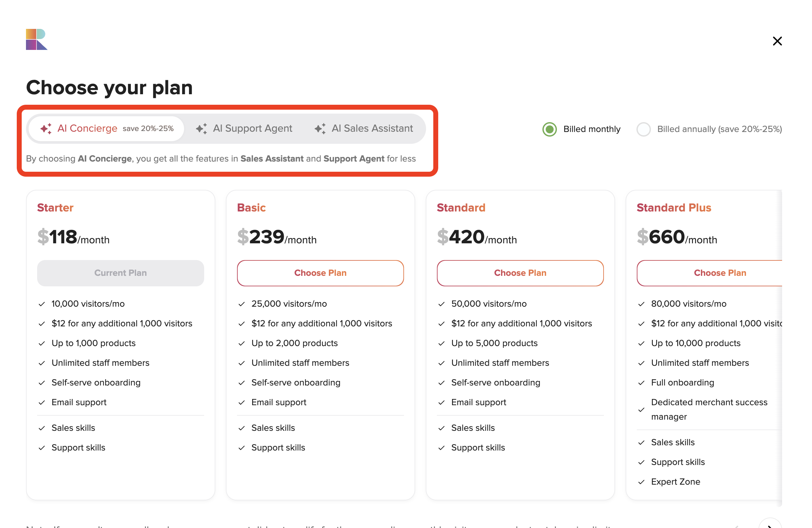The height and width of the screenshot is (528, 812).
Task: Choose the Billed annually radio option
Action: (x=643, y=129)
